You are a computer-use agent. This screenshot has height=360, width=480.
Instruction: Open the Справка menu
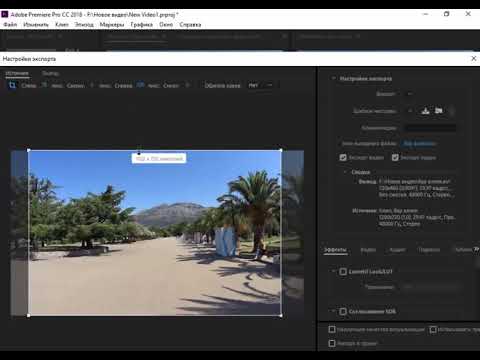point(190,24)
